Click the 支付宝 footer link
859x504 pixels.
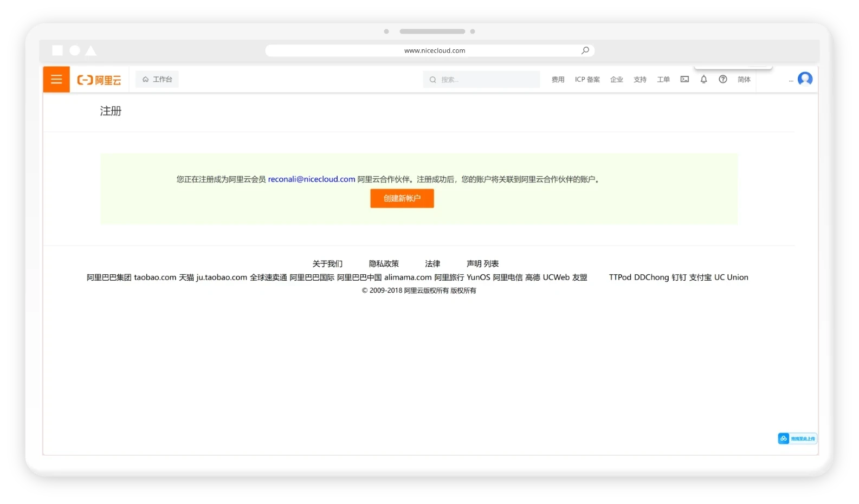tap(700, 277)
